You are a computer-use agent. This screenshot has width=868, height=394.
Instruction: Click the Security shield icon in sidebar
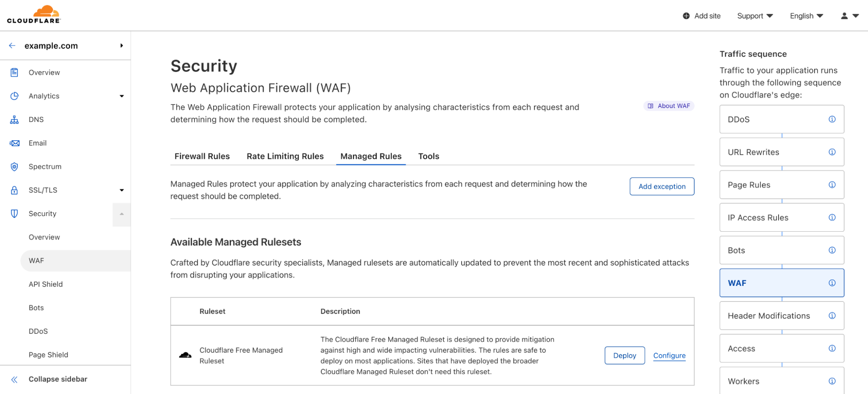[14, 213]
